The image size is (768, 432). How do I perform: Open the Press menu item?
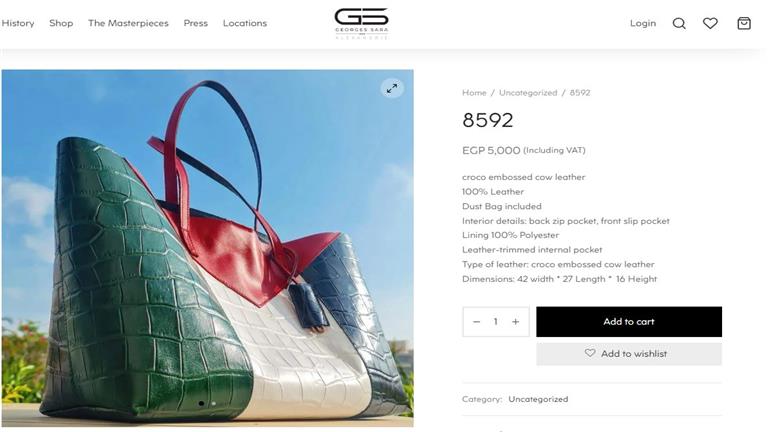pyautogui.click(x=195, y=23)
